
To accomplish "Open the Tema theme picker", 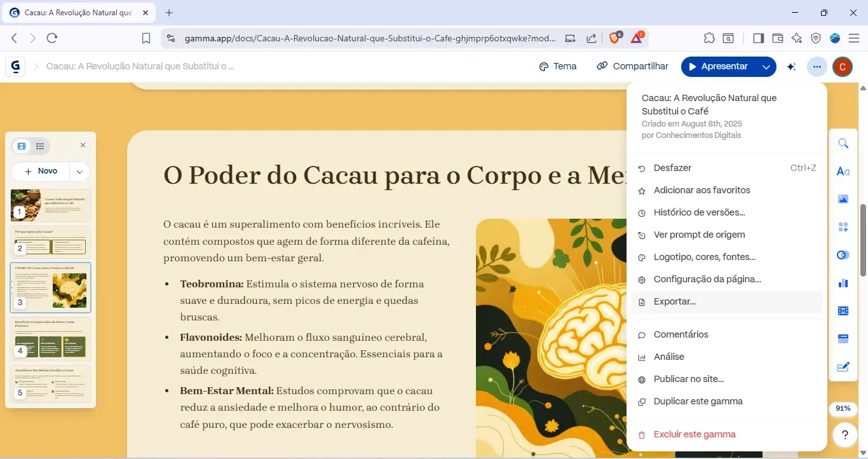I will click(558, 66).
